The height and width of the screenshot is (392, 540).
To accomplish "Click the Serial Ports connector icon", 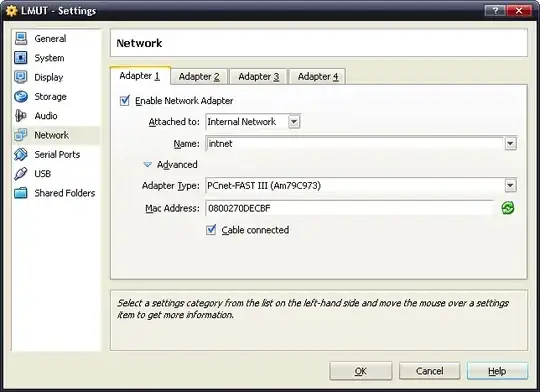I will (21, 154).
